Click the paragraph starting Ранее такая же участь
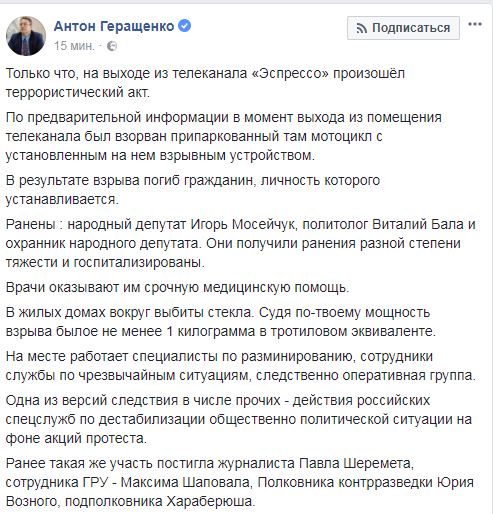The width and height of the screenshot is (493, 514). tap(240, 482)
